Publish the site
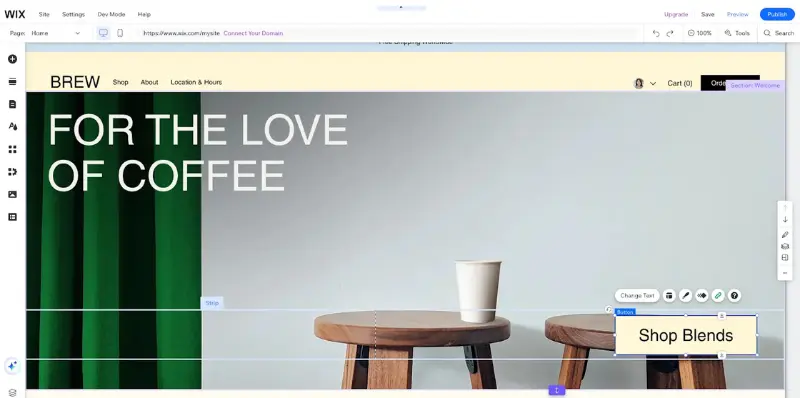 click(x=777, y=14)
